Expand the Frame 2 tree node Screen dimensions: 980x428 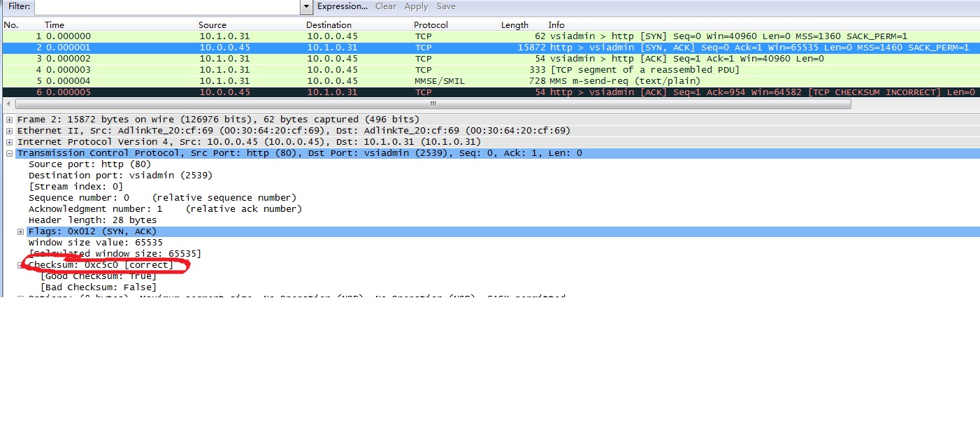pos(9,120)
